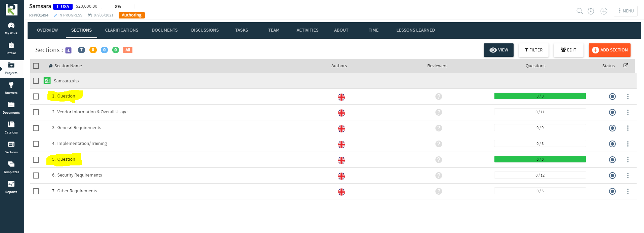The height and width of the screenshot is (233, 644).
Task: Open the MENU dropdown in the header
Action: [626, 11]
